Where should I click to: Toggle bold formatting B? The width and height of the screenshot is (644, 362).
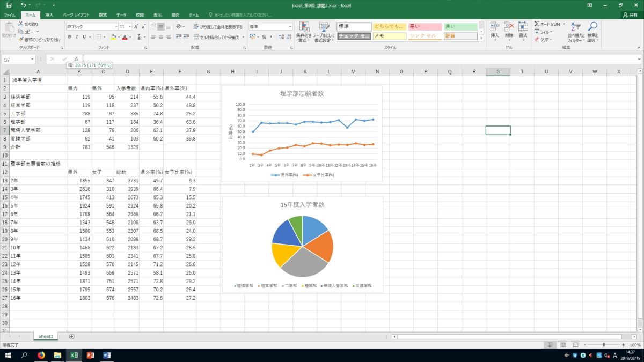click(69, 37)
